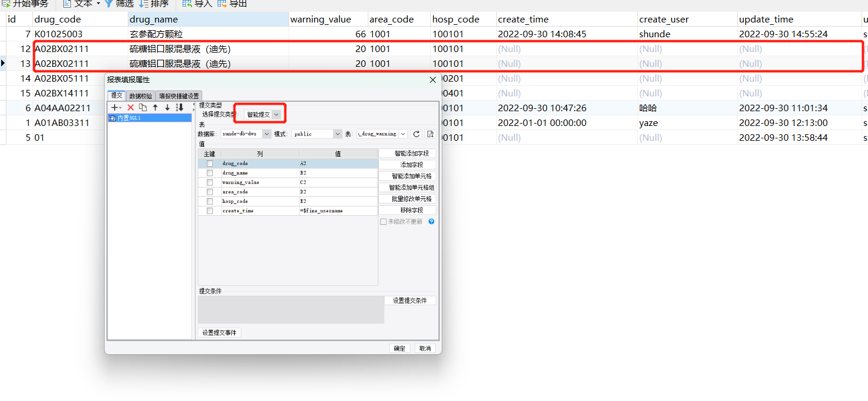868x401 pixels.
Task: Check primary key box for drug_code
Action: (209, 163)
